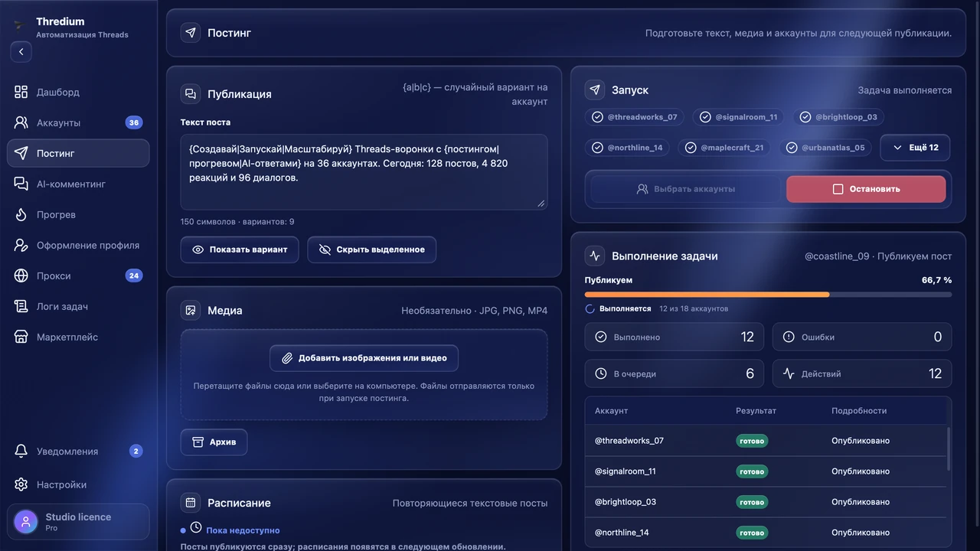Click the Публикация chat bubbles icon
The height and width of the screenshot is (551, 980).
(x=191, y=94)
